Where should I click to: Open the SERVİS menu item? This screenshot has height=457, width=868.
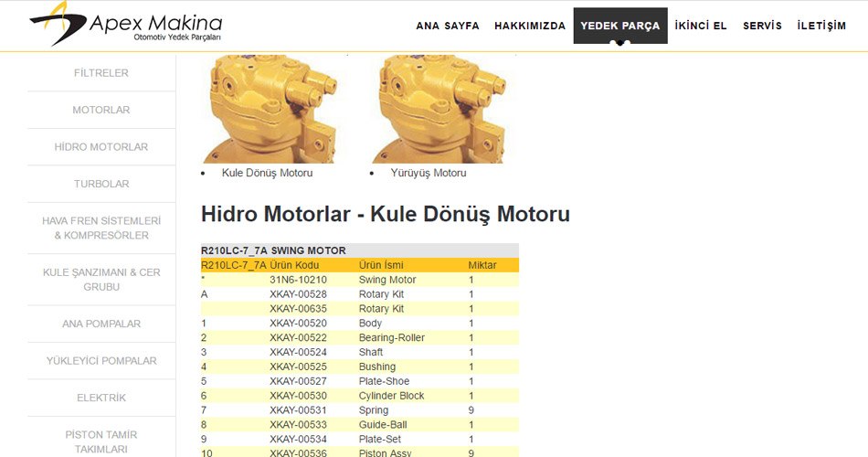click(762, 26)
